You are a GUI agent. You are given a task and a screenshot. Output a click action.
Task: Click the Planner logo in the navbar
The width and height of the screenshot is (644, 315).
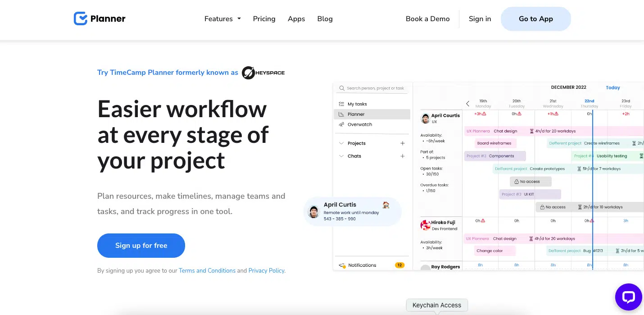click(x=99, y=18)
